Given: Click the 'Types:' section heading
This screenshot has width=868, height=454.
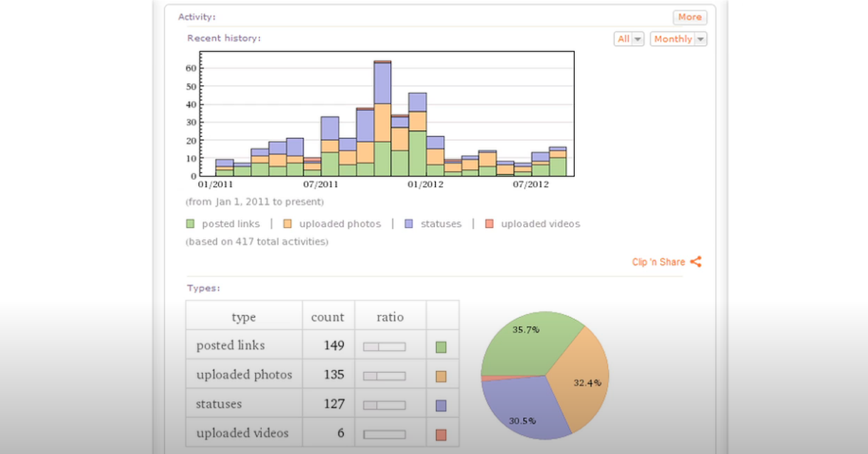Looking at the screenshot, I should (203, 288).
